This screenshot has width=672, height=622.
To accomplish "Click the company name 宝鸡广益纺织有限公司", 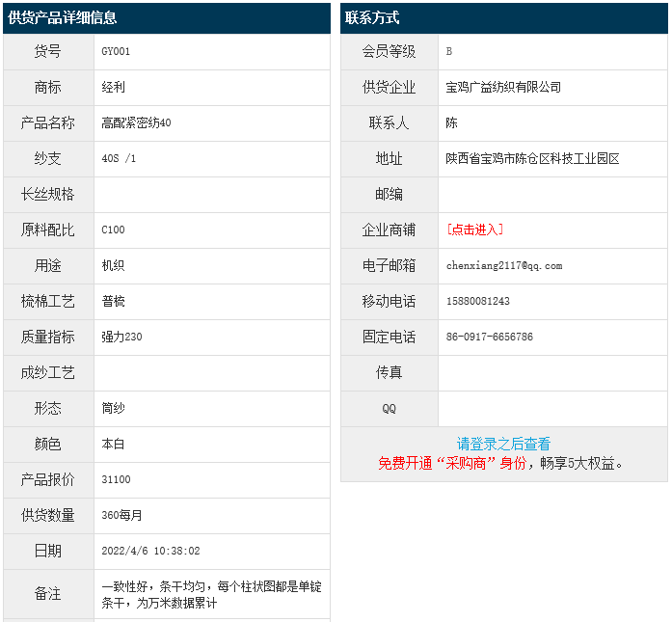I will pos(503,87).
